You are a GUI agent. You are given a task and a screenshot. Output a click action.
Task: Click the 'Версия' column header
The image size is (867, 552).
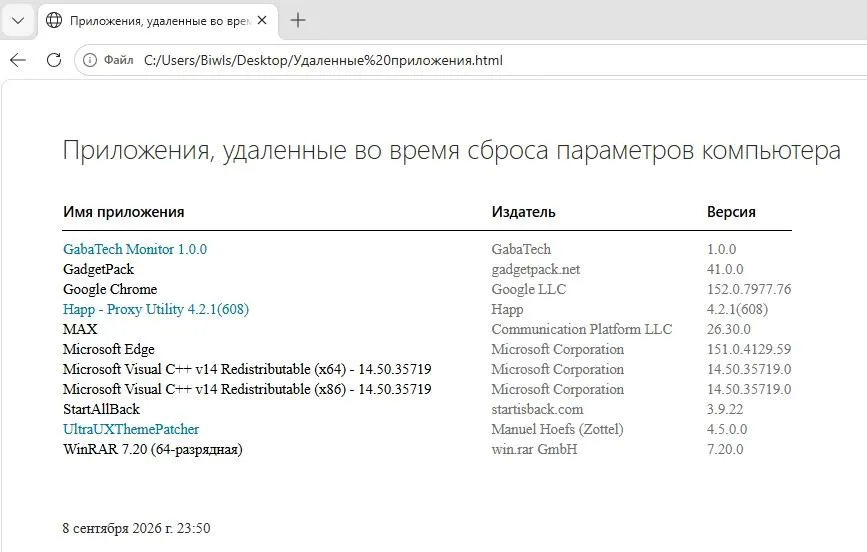pyautogui.click(x=731, y=212)
